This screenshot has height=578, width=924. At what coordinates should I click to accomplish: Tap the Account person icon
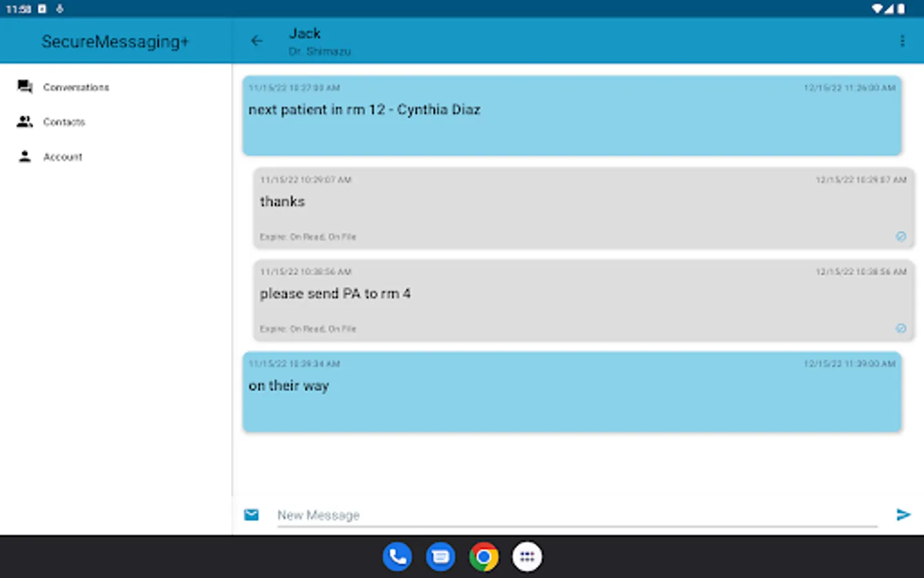pyautogui.click(x=25, y=156)
